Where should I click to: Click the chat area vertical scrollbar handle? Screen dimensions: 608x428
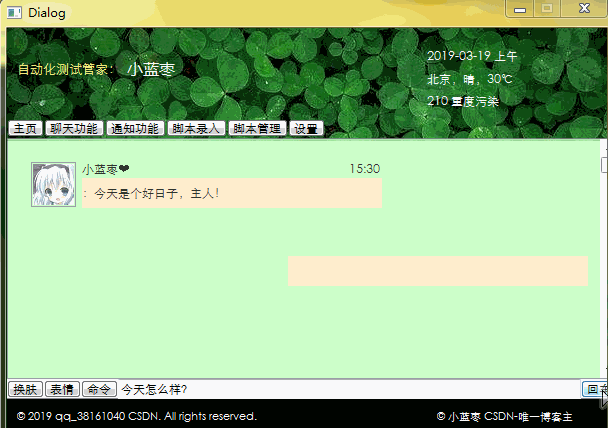(604, 165)
